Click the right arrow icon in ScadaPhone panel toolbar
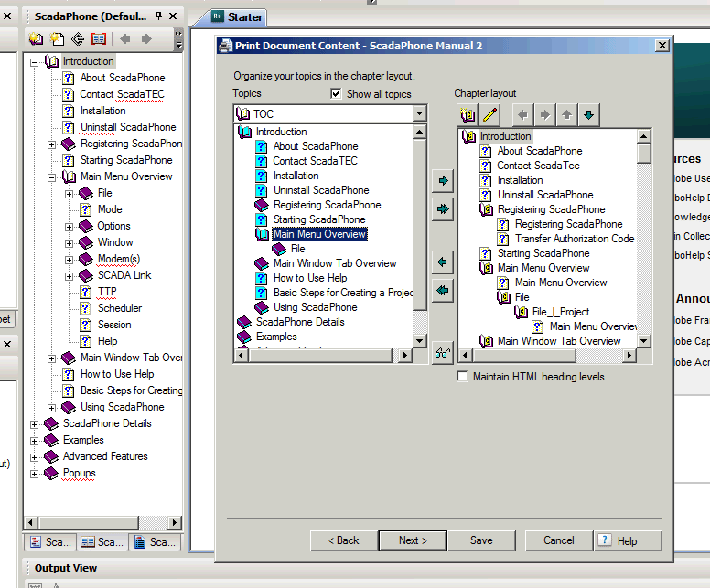Image resolution: width=710 pixels, height=588 pixels. (x=146, y=39)
